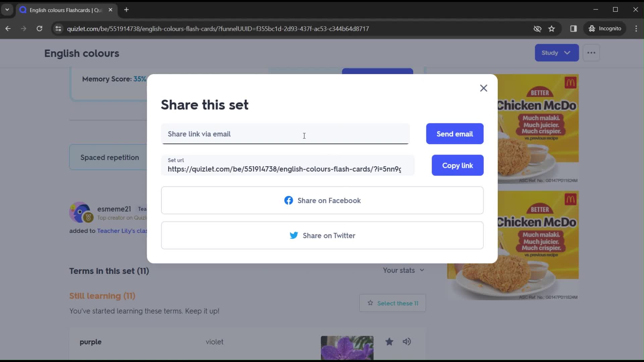
Task: Click the close modal button
Action: [x=483, y=88]
